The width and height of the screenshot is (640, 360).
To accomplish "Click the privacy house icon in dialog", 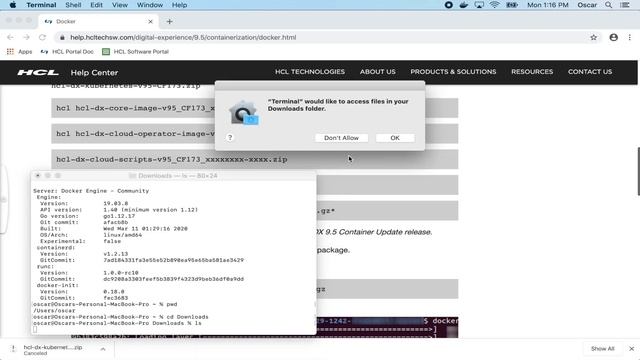I will pyautogui.click(x=243, y=113).
